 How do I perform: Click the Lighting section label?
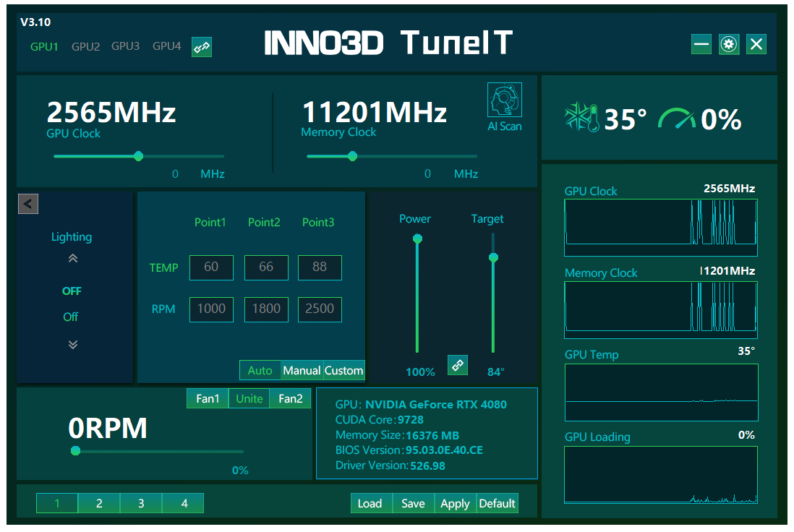(72, 237)
